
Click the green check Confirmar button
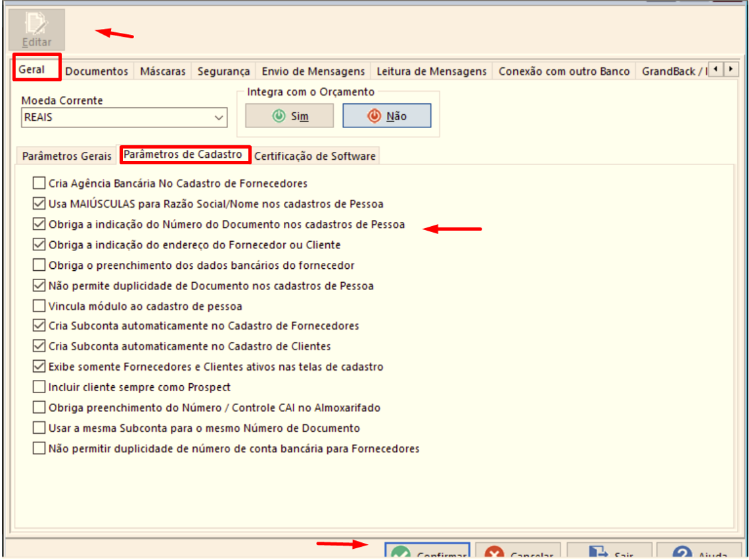pyautogui.click(x=428, y=551)
